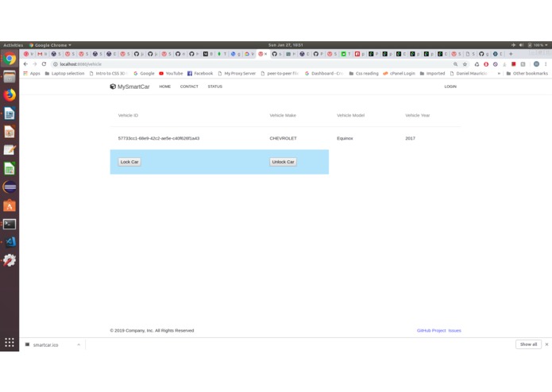
Task: Open the clock at top bar
Action: click(x=285, y=45)
